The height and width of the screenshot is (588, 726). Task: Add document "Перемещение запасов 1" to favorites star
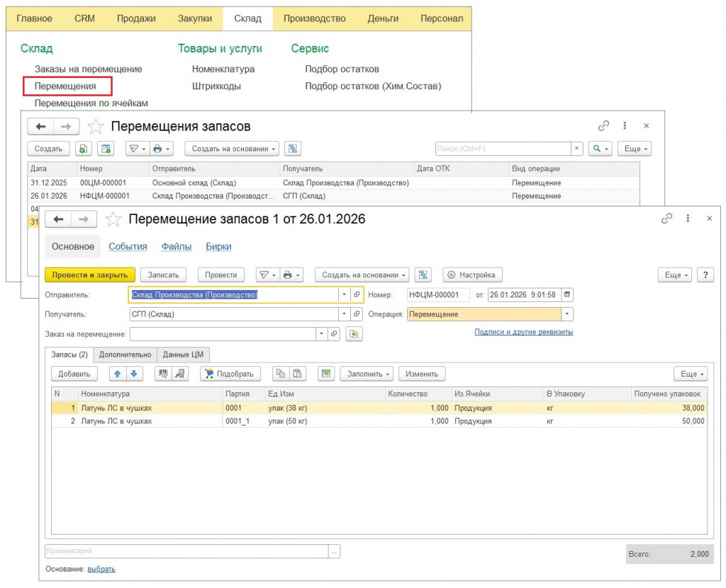click(113, 219)
